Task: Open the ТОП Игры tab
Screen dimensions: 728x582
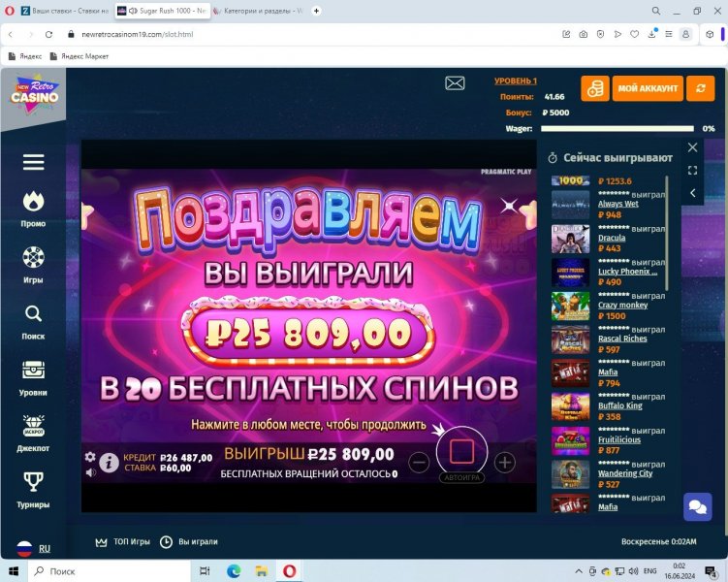Action: (x=123, y=542)
